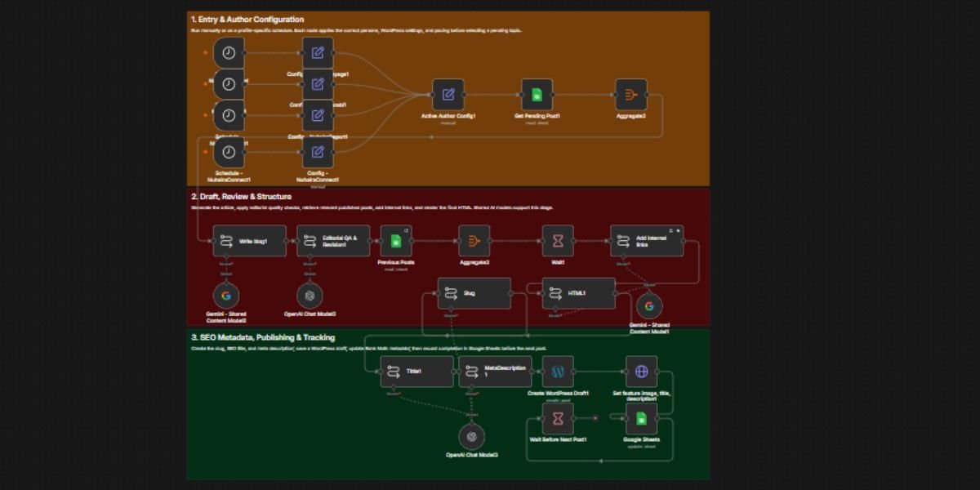Click the "3. SEO Metadata, Publishing & Tracking" title

[263, 337]
